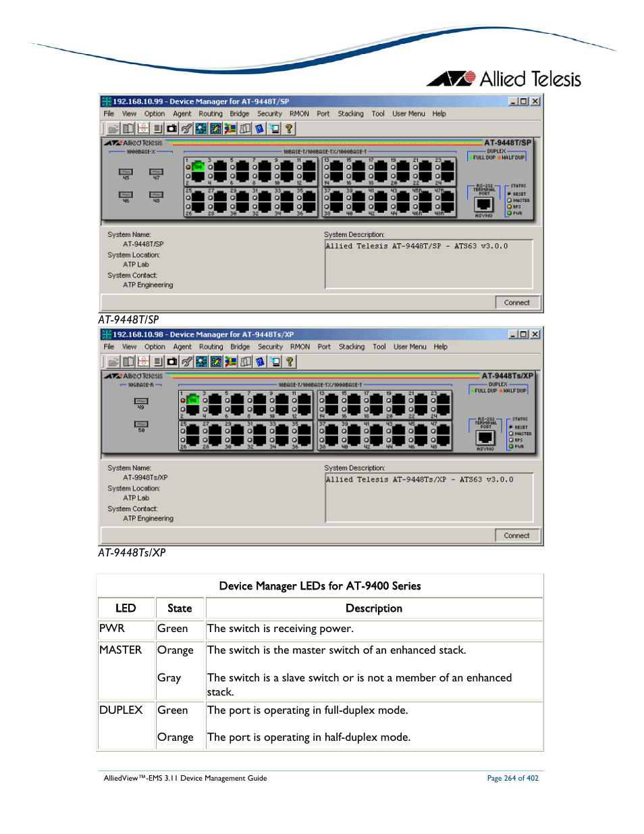Click Connect button in AT-9448T/SP window
644x834 pixels.
coord(517,303)
